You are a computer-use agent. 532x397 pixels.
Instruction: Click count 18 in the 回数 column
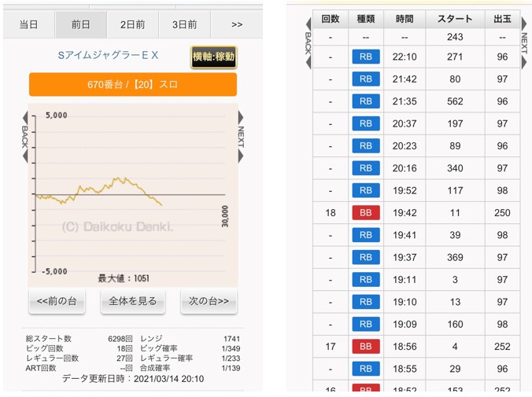[331, 213]
